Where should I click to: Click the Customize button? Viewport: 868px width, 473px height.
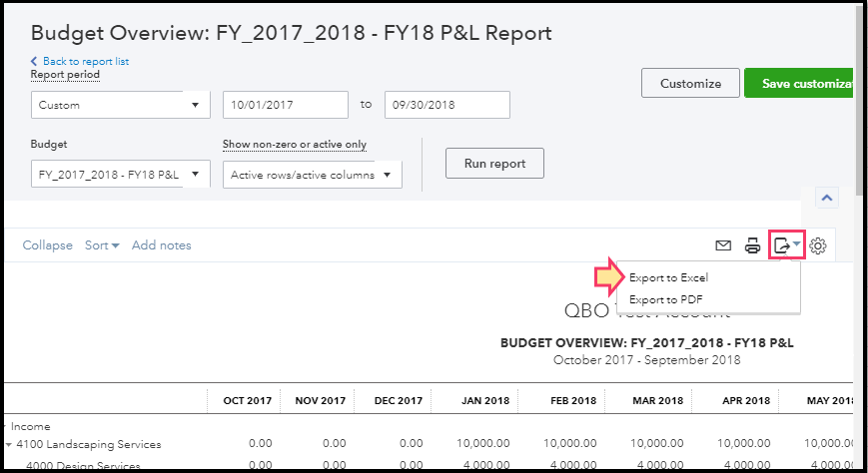pos(690,83)
